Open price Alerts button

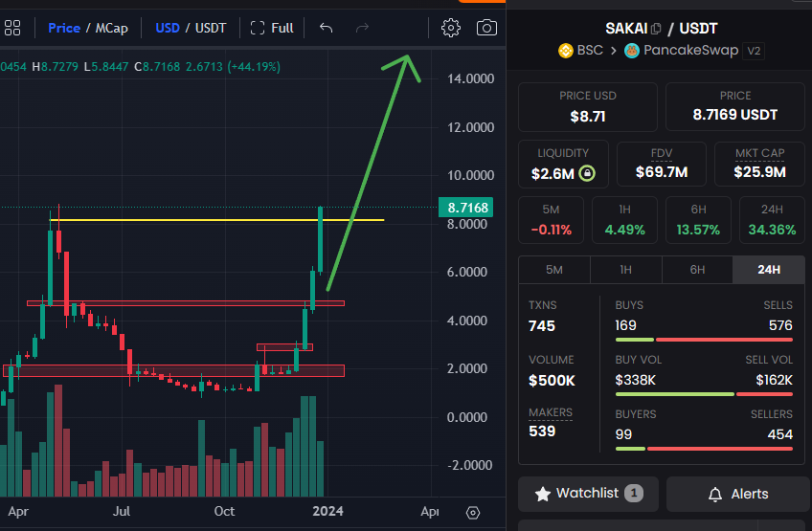738,494
